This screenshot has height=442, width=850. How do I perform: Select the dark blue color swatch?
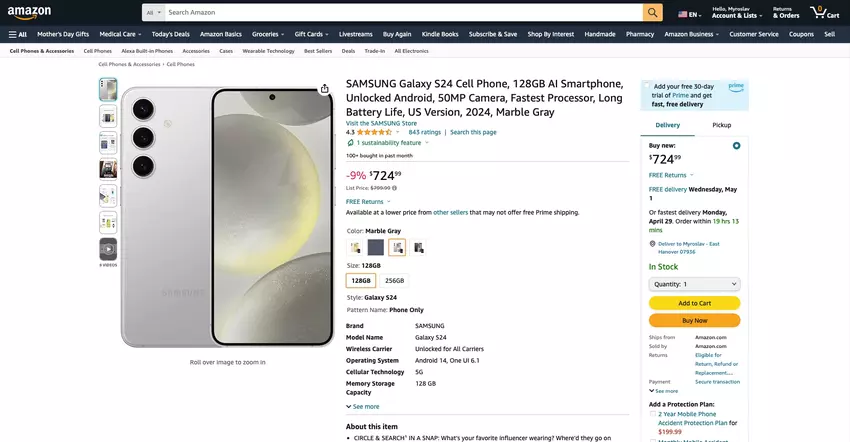coord(375,247)
